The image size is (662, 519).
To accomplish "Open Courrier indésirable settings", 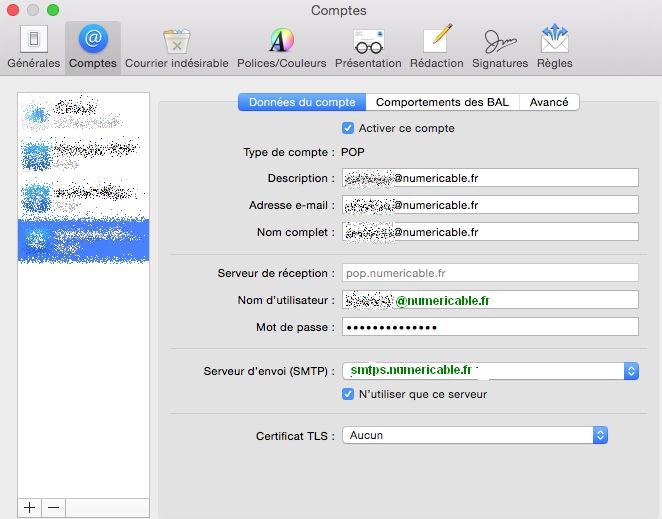I will [176, 47].
